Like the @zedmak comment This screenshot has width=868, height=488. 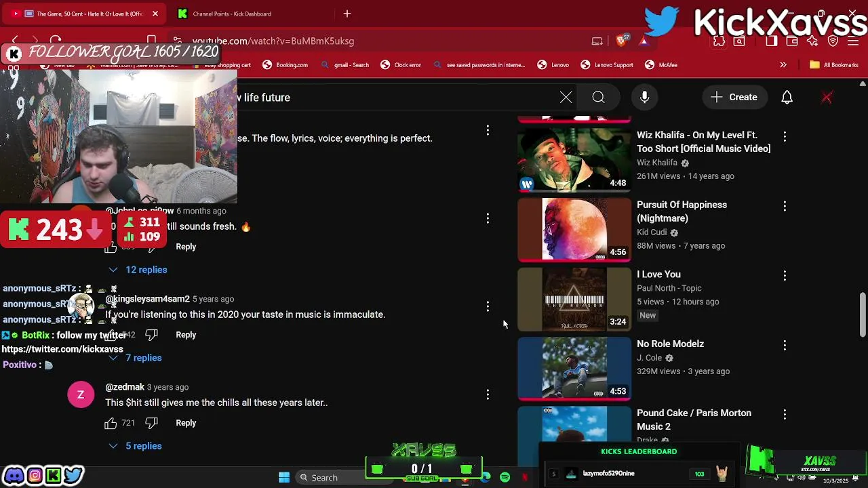pos(111,423)
